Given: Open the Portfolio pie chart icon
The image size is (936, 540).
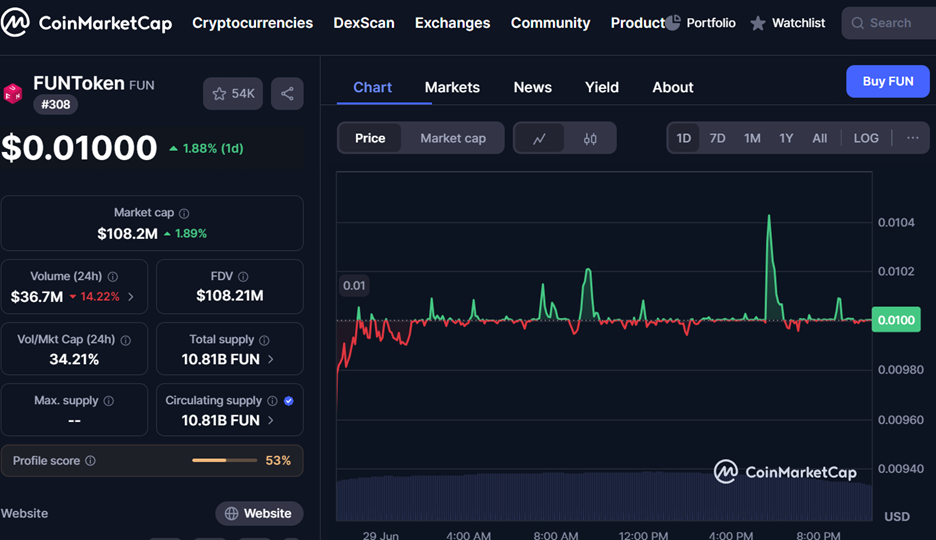Looking at the screenshot, I should click(x=673, y=23).
